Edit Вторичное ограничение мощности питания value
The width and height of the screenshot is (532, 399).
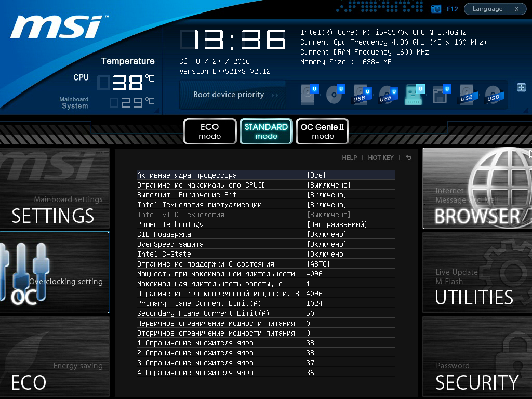[308, 333]
